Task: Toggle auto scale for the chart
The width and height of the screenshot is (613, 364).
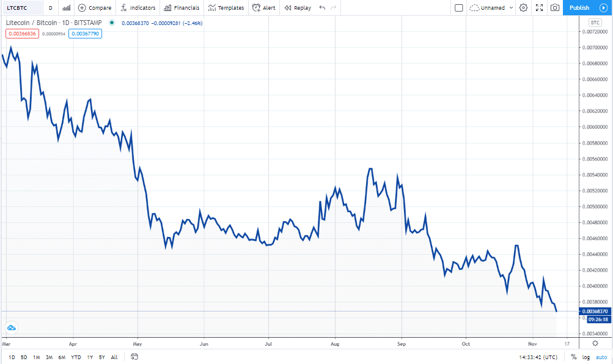Action: (x=601, y=357)
